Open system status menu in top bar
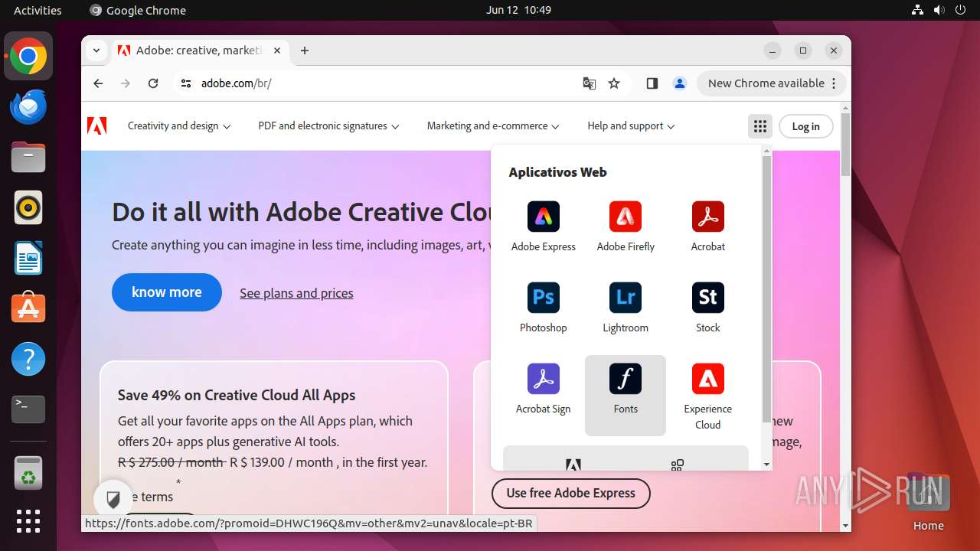The image size is (980, 551). click(939, 10)
